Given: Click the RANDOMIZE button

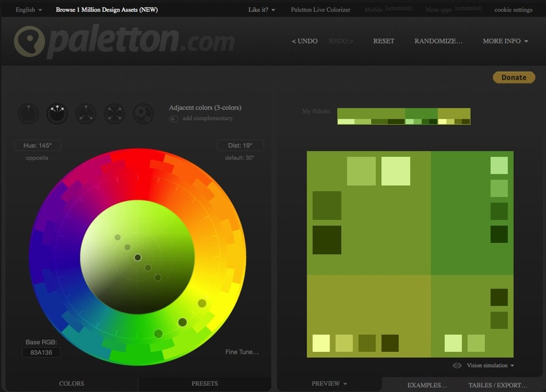Looking at the screenshot, I should coord(439,41).
